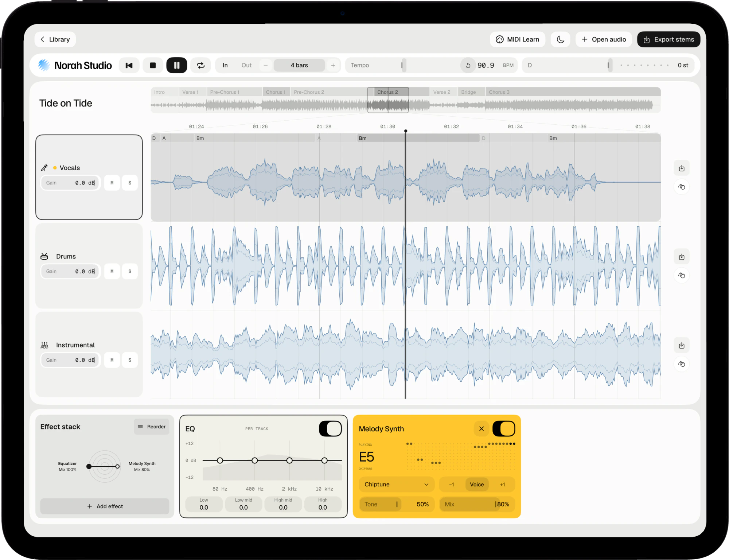Open touch mode for Instrumental track
This screenshot has width=729, height=560.
coord(682,364)
